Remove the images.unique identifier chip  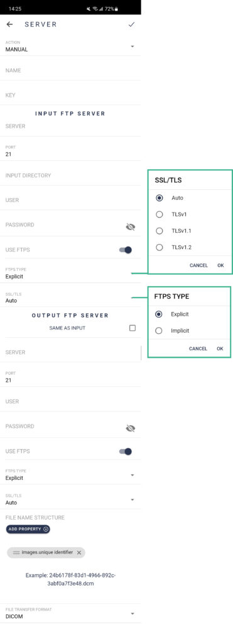(x=79, y=553)
